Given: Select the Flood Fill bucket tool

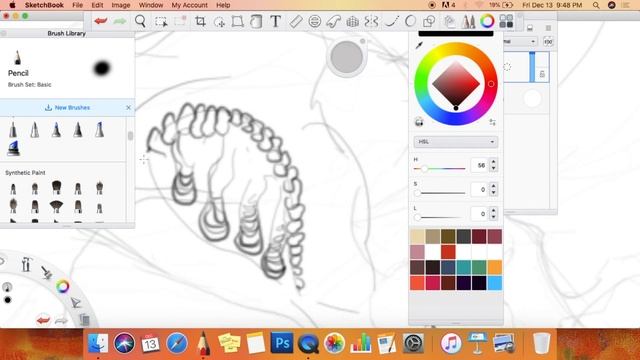Looking at the screenshot, I should 256,21.
